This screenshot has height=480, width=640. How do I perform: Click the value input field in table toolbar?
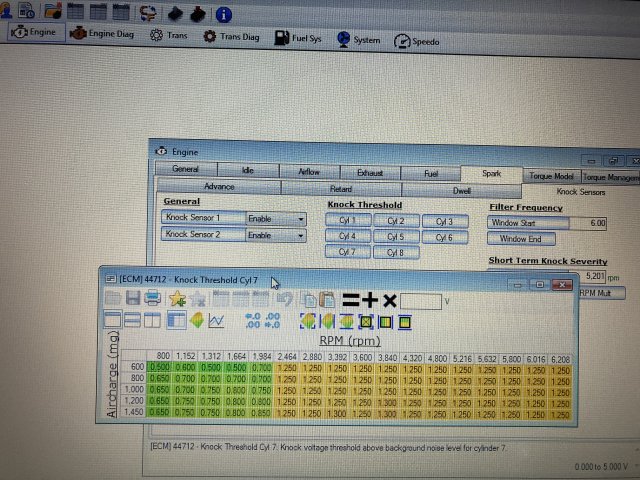pyautogui.click(x=421, y=299)
